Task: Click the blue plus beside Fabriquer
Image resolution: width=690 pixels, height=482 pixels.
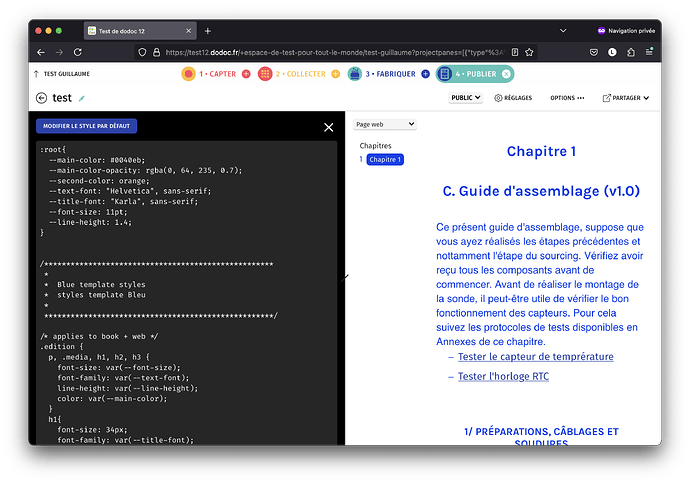Action: click(x=425, y=74)
